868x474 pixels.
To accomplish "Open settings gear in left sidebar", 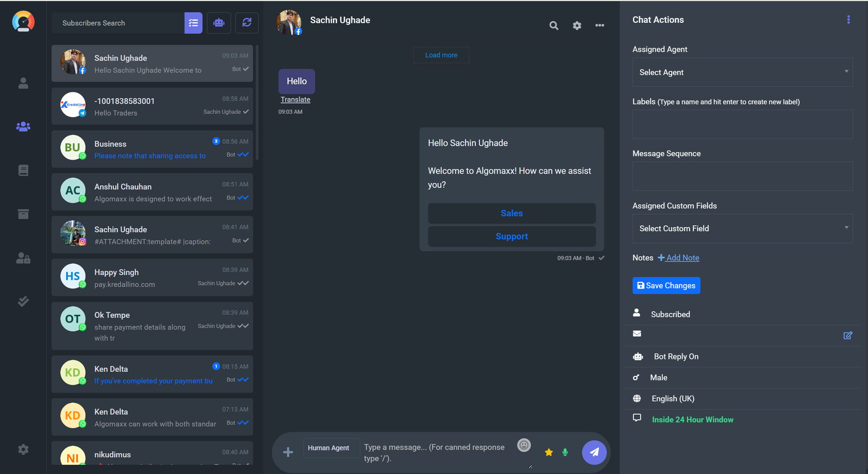I will [x=23, y=449].
